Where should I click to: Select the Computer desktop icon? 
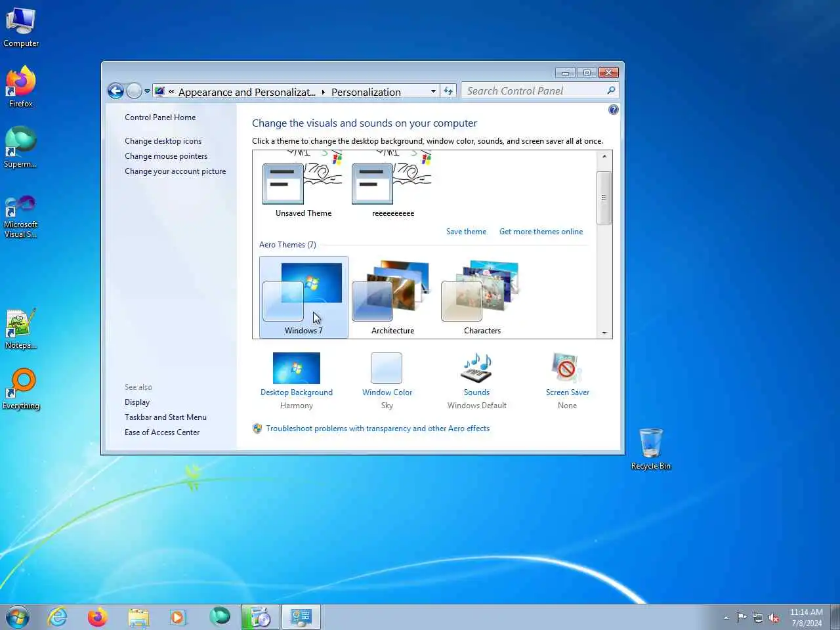pyautogui.click(x=21, y=28)
